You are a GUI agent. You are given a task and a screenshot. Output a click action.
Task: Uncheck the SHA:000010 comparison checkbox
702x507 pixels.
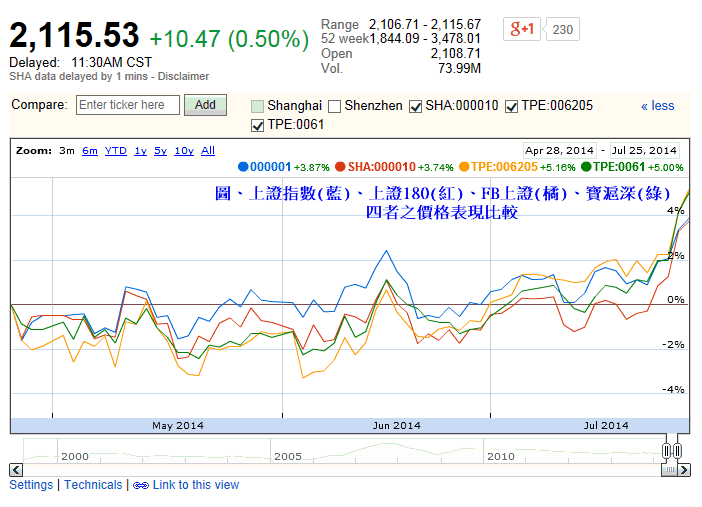coord(415,106)
